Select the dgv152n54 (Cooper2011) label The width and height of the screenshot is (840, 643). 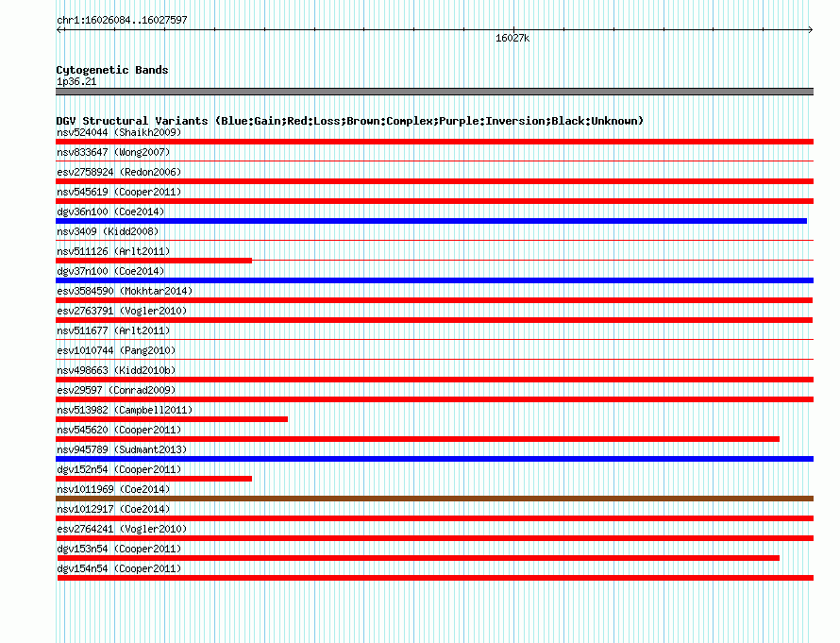pyautogui.click(x=119, y=469)
